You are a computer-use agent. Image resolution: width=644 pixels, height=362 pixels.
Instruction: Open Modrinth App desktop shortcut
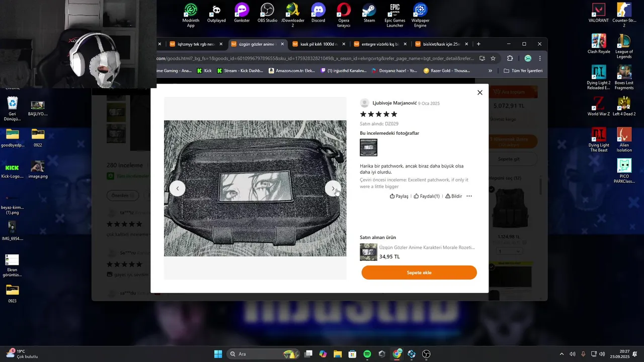click(191, 15)
